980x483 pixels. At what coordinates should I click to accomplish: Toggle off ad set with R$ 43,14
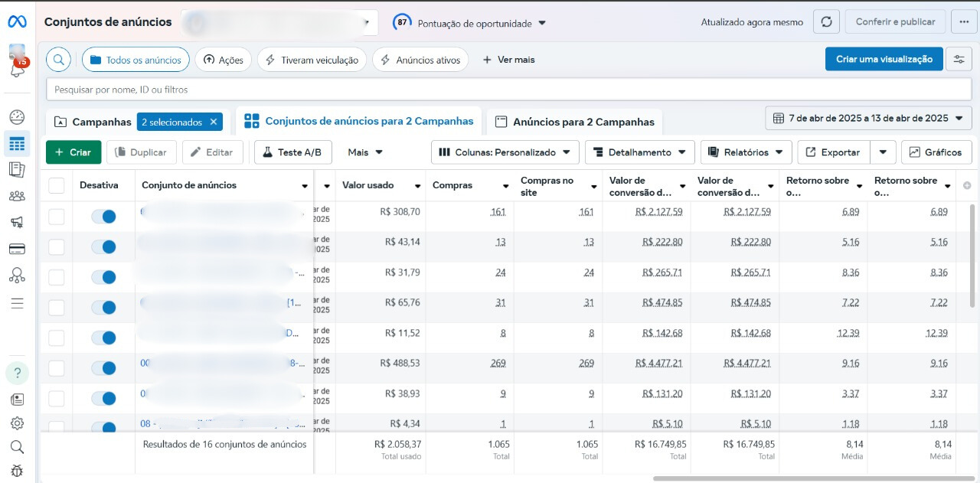pyautogui.click(x=103, y=246)
